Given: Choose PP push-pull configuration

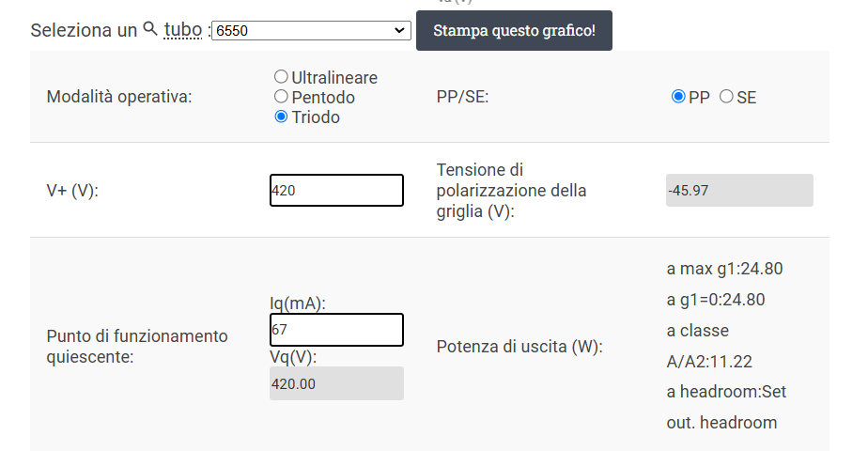Looking at the screenshot, I should [x=678, y=96].
